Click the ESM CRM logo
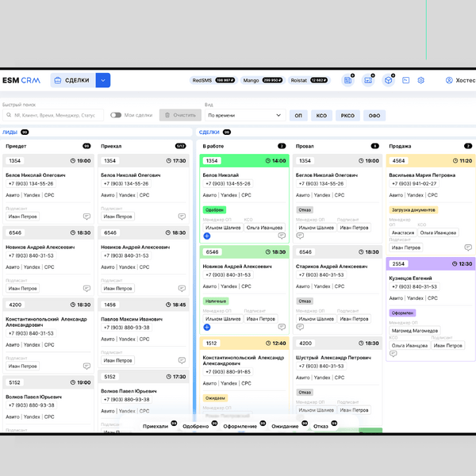476x476 pixels. click(x=21, y=80)
